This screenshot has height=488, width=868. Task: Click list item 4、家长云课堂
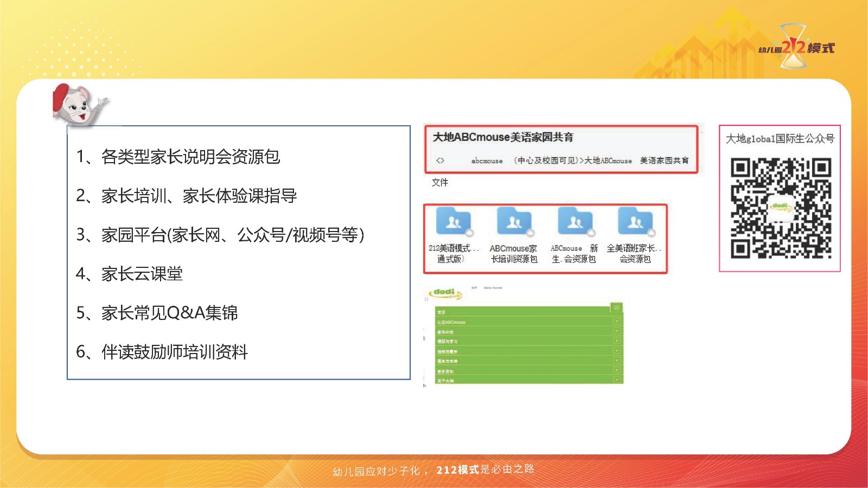[129, 274]
